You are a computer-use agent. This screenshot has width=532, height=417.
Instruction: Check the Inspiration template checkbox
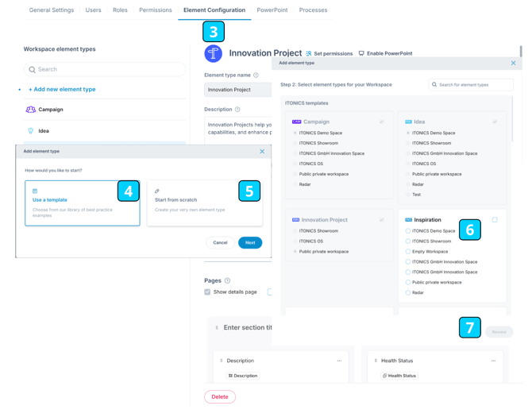495,220
